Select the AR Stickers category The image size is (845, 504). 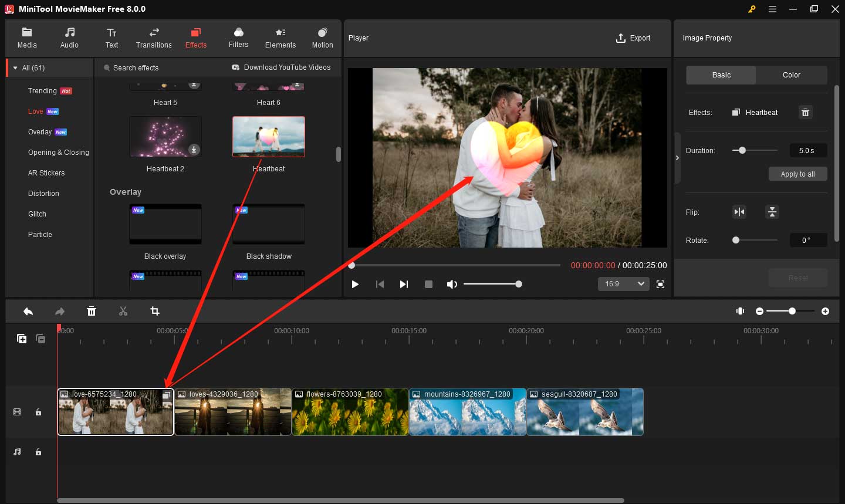tap(46, 173)
